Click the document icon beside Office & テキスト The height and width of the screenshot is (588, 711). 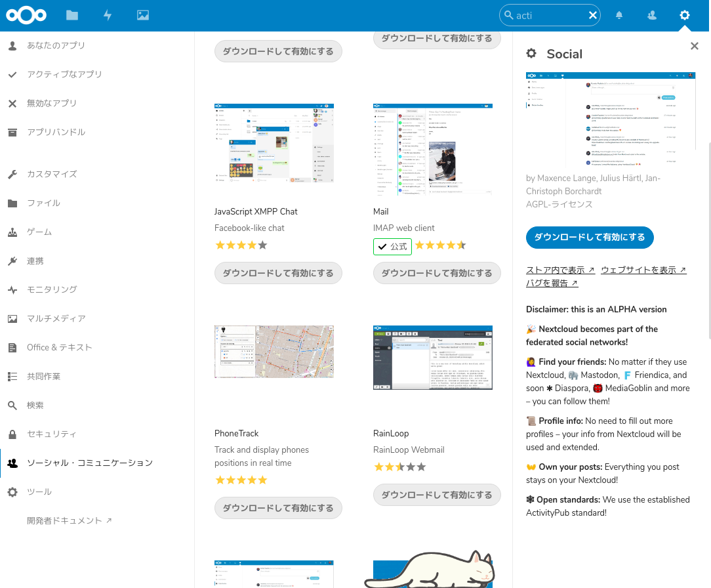click(x=12, y=348)
